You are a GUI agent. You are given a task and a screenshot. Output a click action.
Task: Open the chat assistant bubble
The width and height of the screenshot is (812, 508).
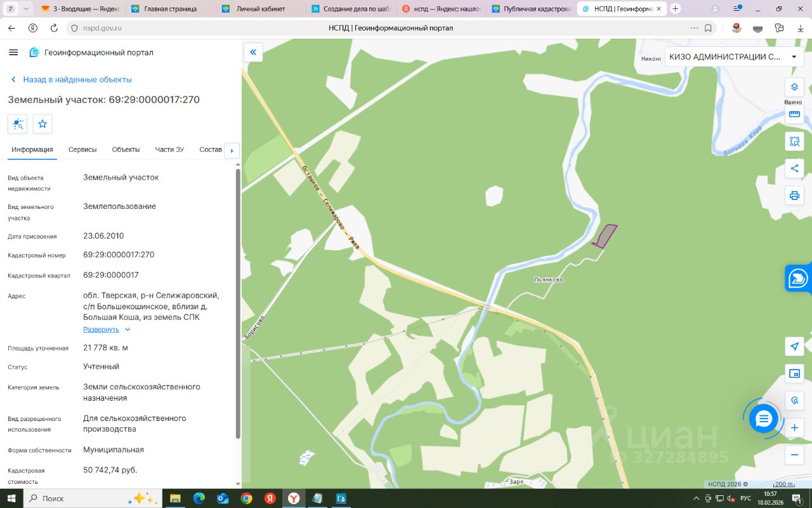pyautogui.click(x=763, y=418)
